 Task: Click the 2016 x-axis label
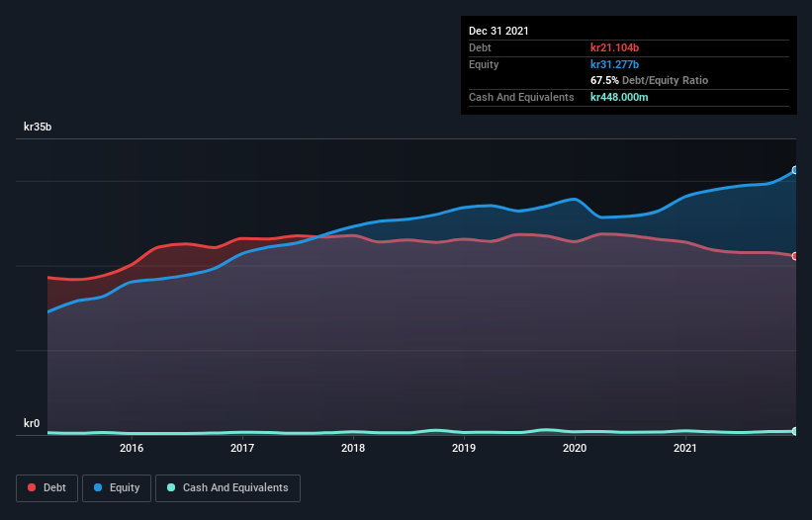[132, 448]
